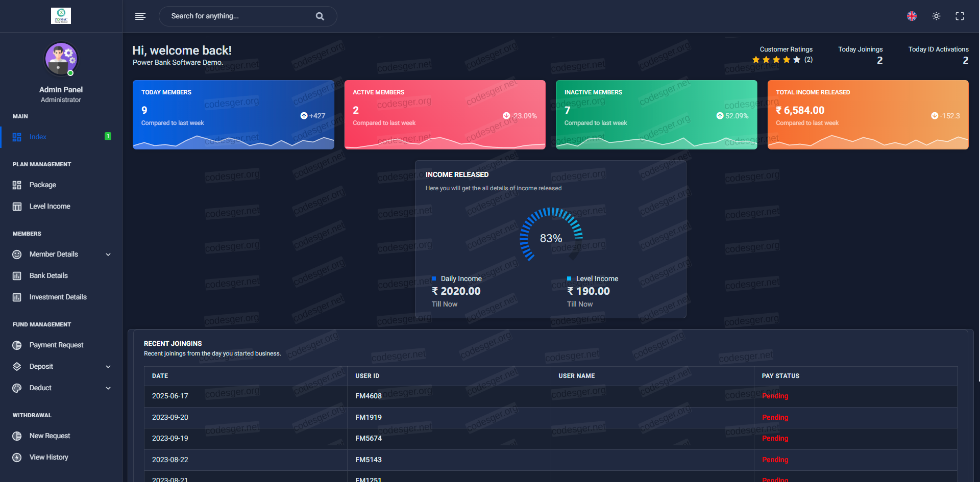Click the Investment Details icon
The image size is (980, 482).
pyautogui.click(x=17, y=297)
